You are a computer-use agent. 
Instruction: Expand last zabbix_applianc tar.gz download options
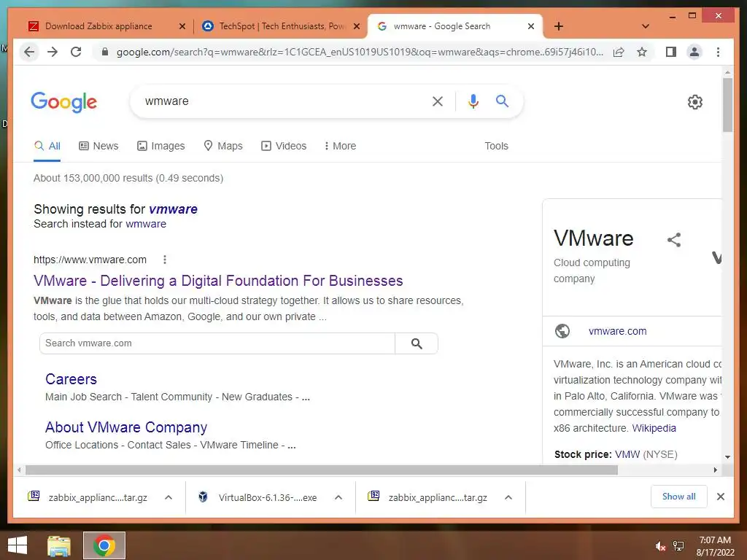[508, 497]
